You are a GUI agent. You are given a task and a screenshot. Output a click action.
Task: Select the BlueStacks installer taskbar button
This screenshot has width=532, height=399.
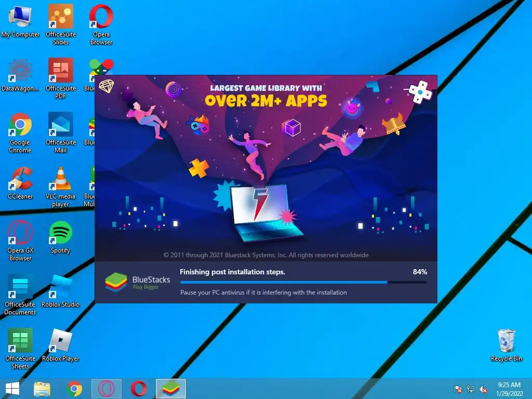coord(171,389)
